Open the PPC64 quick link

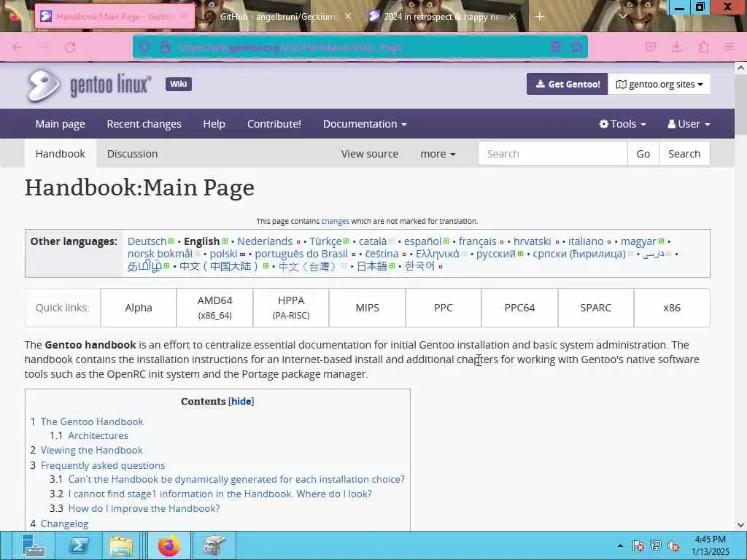tap(519, 308)
